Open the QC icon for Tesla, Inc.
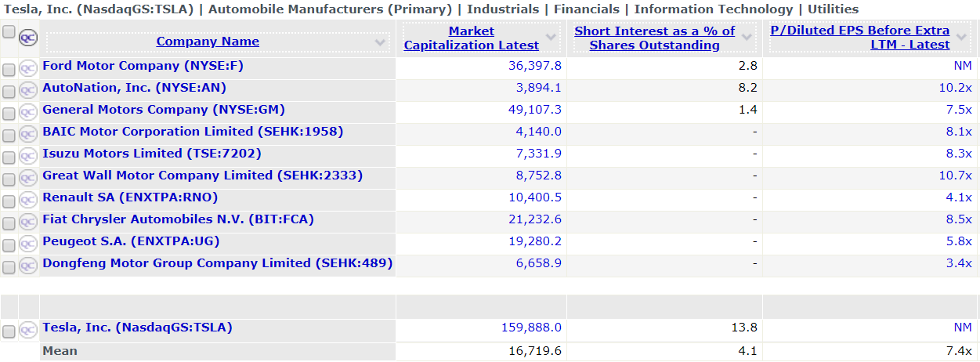Image resolution: width=980 pixels, height=362 pixels. pyautogui.click(x=28, y=331)
